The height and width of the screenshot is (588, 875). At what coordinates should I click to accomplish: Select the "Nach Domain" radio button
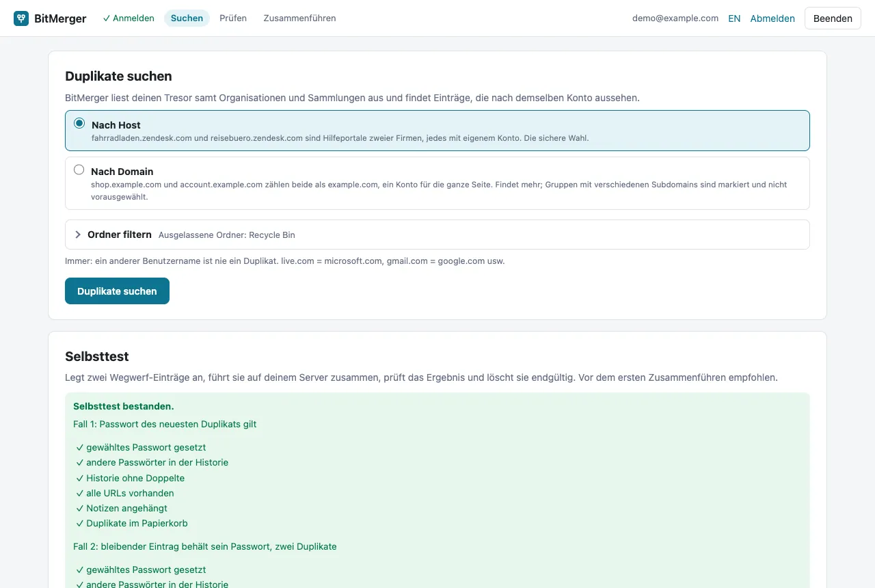[79, 170]
